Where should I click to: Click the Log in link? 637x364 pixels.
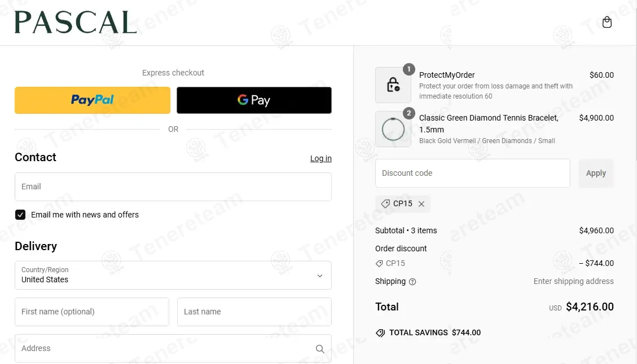320,158
